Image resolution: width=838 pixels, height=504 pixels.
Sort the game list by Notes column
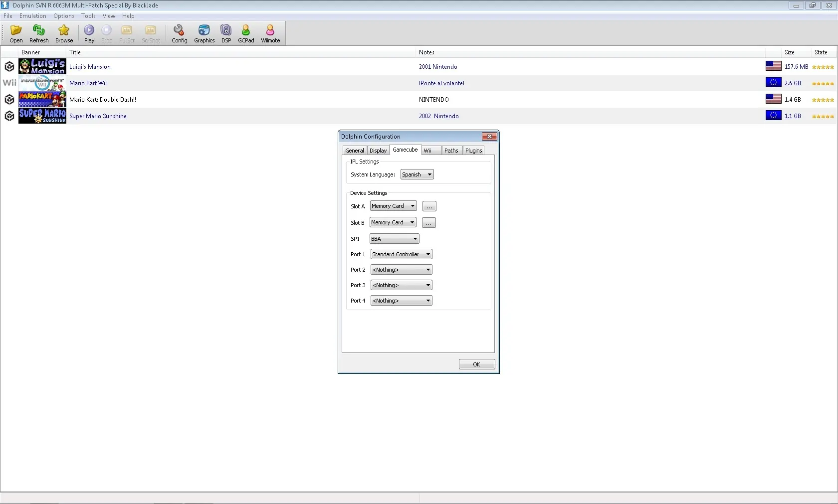(591, 52)
